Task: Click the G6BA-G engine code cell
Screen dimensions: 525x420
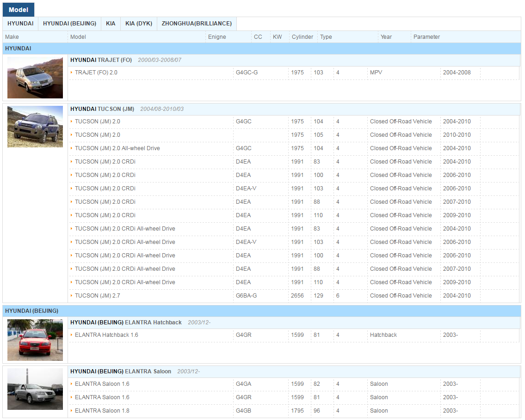Action: tap(247, 296)
